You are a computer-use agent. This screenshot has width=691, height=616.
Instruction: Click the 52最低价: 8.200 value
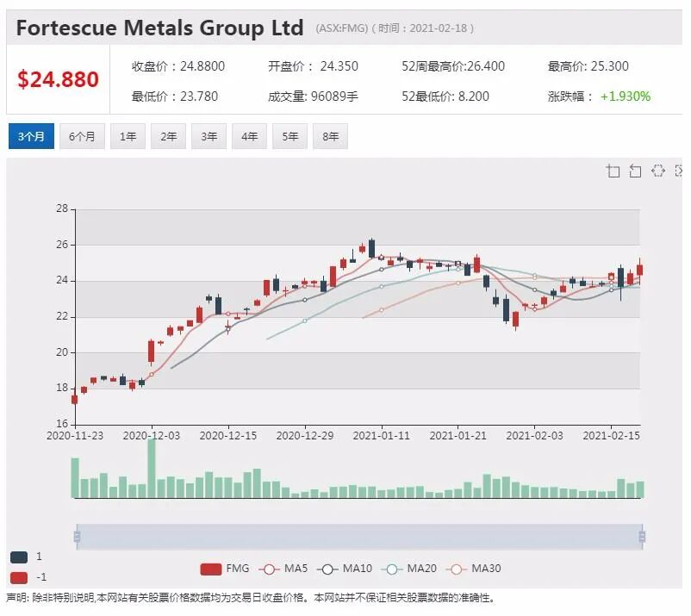click(x=445, y=96)
